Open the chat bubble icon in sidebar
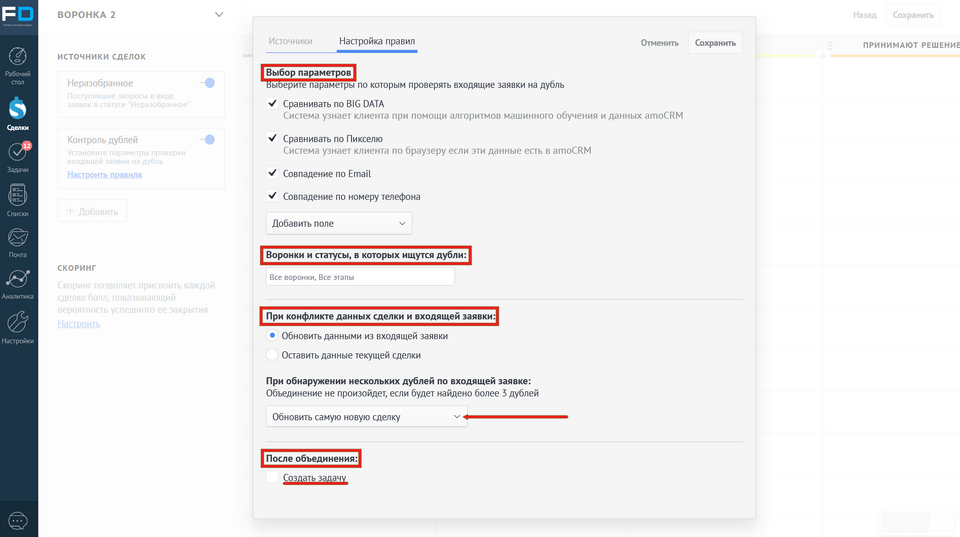Screen dimensions: 960x537 click(18, 520)
